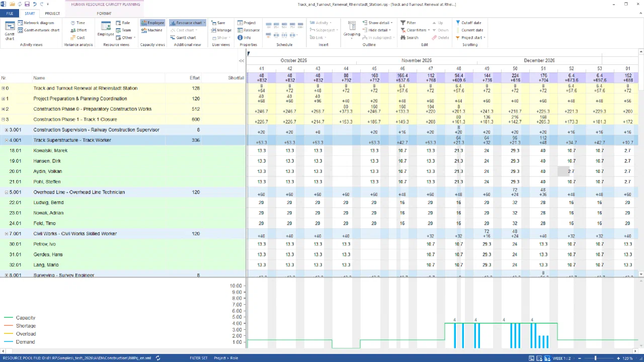Collapse row 3 Construction Phase 1
Viewport: 644px width, 362px height.
point(3,120)
